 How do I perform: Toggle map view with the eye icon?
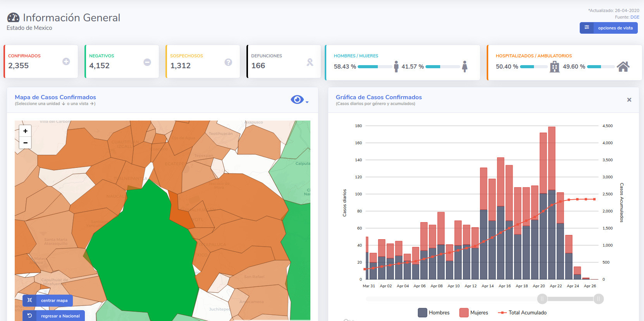(297, 100)
